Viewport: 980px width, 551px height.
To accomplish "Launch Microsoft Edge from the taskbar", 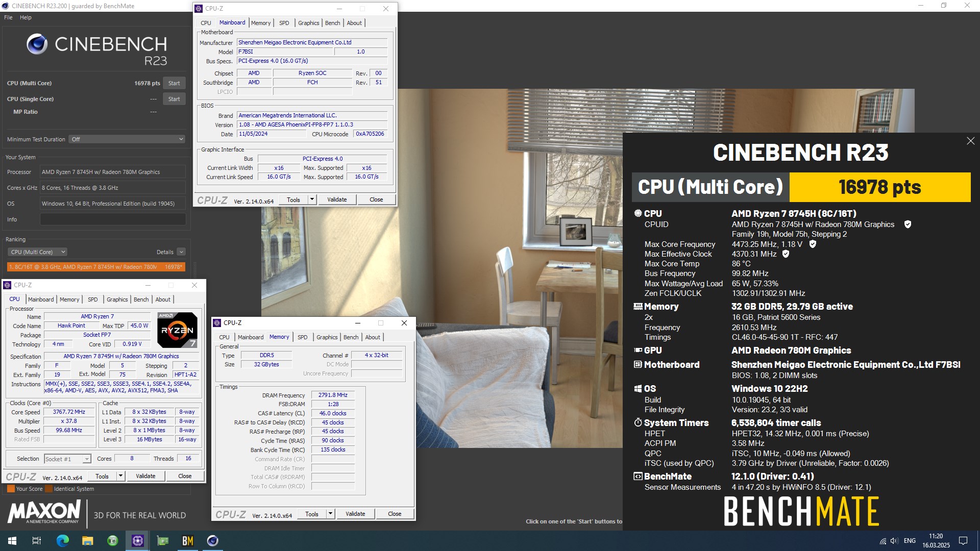I will click(x=62, y=541).
